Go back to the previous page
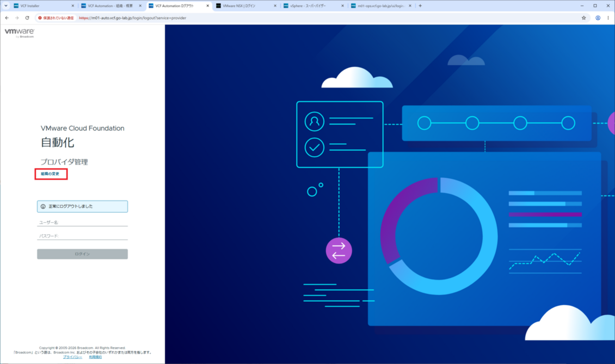This screenshot has height=364, width=615. click(7, 18)
